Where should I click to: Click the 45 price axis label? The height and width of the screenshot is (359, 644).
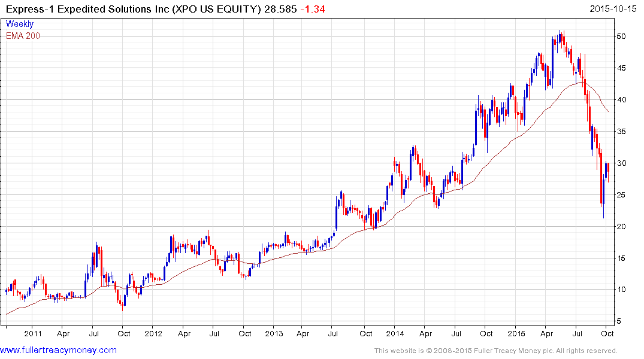[621, 68]
